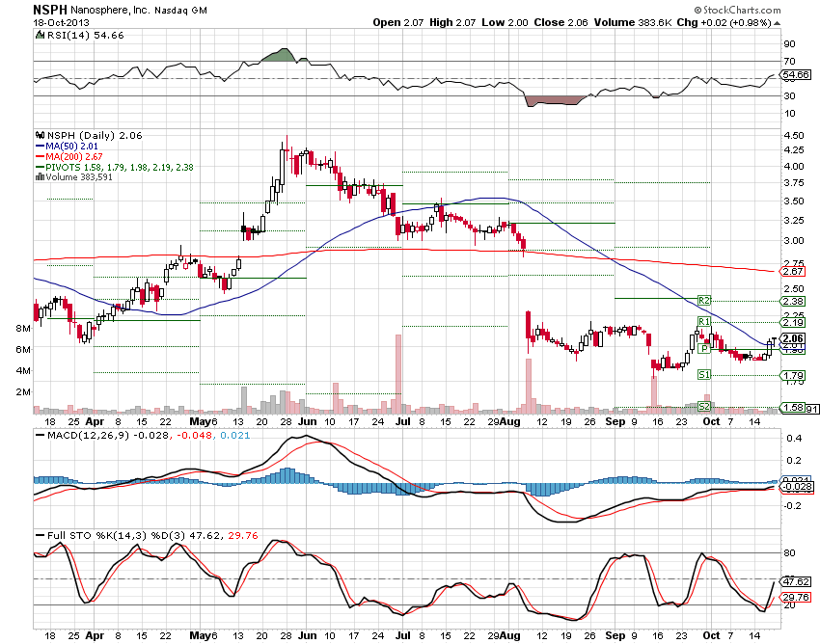This screenshot has height=644, width=820.
Task: Click the 54.66 RSI tag on right axis
Action: (797, 75)
